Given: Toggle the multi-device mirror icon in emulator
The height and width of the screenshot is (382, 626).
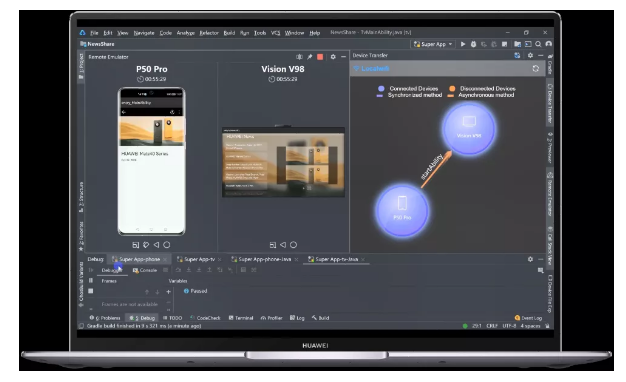Looking at the screenshot, I should (299, 57).
